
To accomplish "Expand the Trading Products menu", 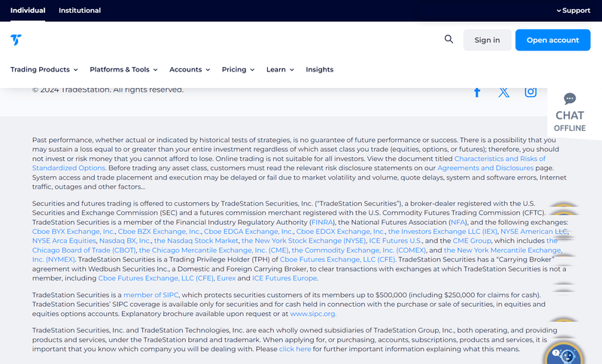I will pos(44,69).
